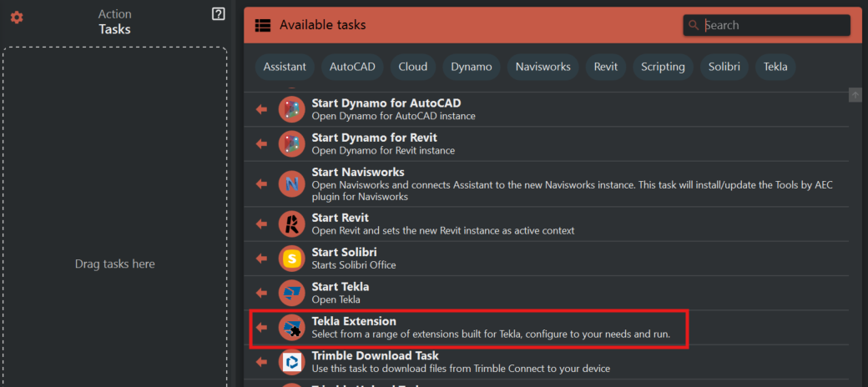Click the Trimble Download Task icon
Viewport: 868px width, 387px height.
click(x=292, y=362)
